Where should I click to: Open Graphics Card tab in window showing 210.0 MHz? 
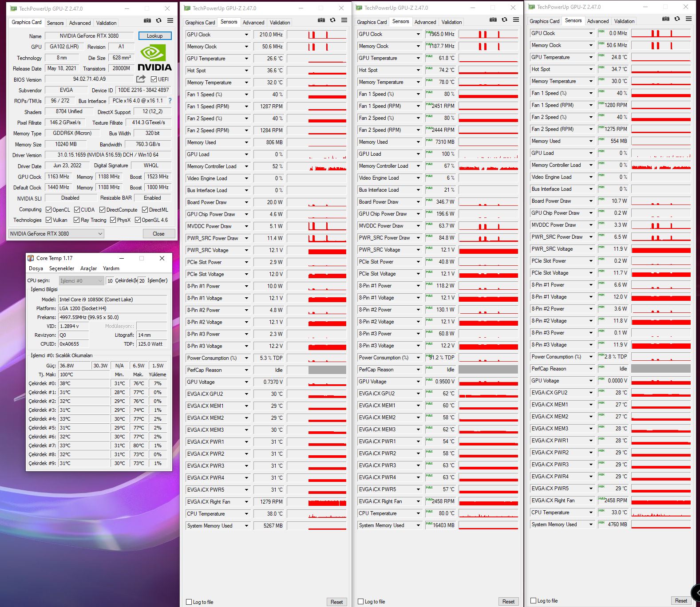click(x=200, y=23)
